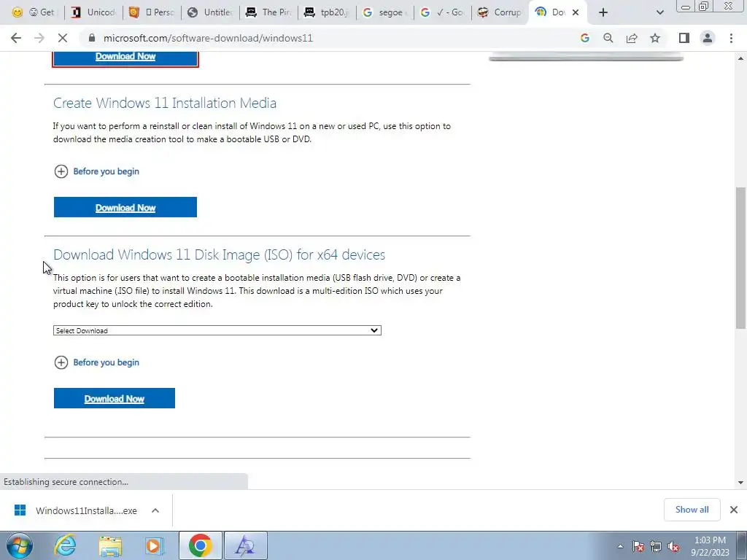Screen dimensions: 747x560
Task: Close the active Download tab
Action: click(576, 12)
